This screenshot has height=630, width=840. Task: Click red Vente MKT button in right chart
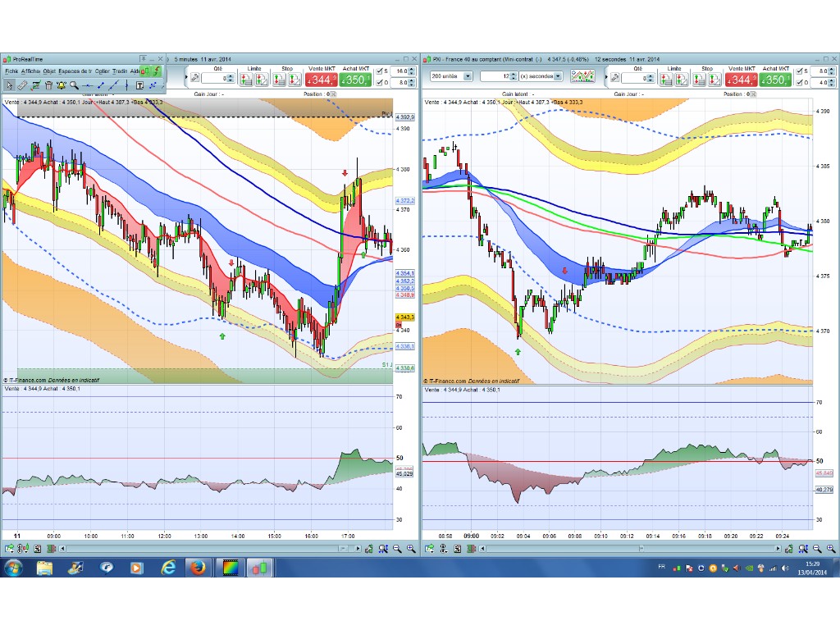741,80
